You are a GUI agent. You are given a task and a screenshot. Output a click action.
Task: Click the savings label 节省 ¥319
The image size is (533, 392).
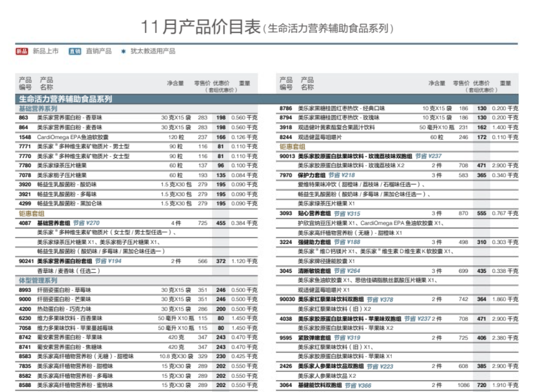347,338
